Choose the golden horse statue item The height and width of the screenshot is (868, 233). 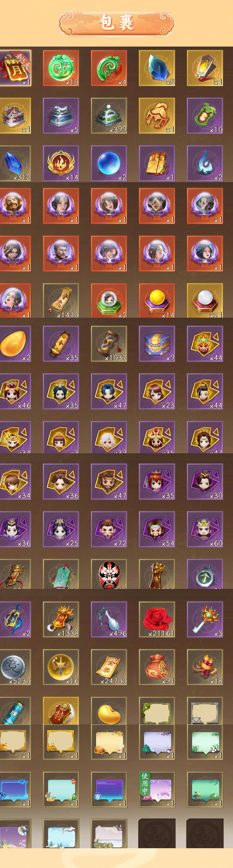(x=157, y=115)
